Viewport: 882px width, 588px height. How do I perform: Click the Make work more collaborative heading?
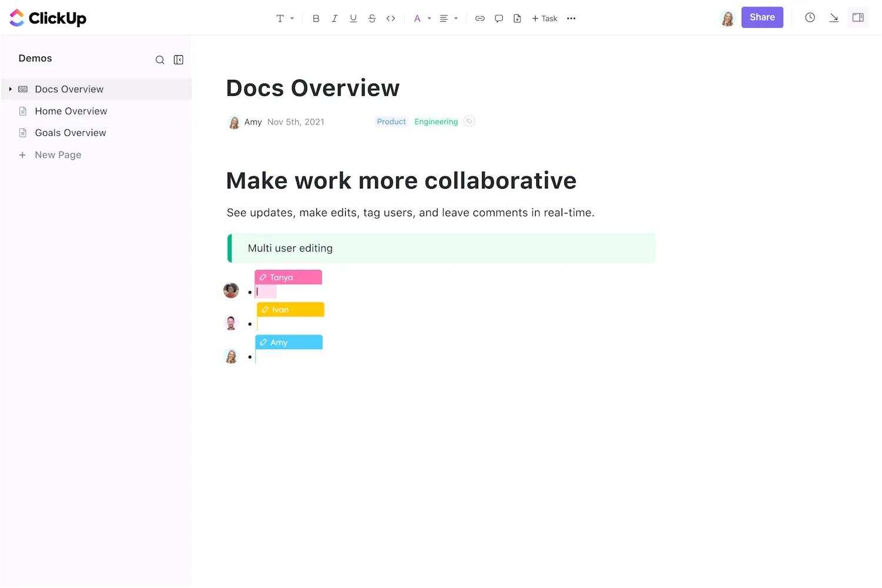(401, 181)
